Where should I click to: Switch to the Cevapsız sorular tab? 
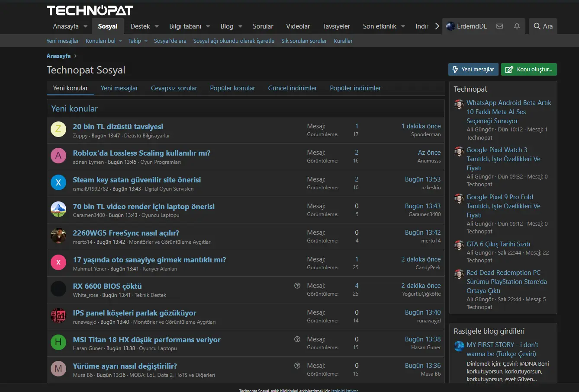pos(174,88)
